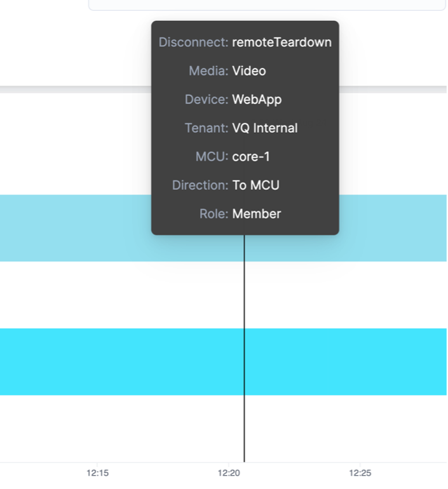This screenshot has width=448, height=489.
Task: Click the Role label in tooltip
Action: pyautogui.click(x=214, y=214)
